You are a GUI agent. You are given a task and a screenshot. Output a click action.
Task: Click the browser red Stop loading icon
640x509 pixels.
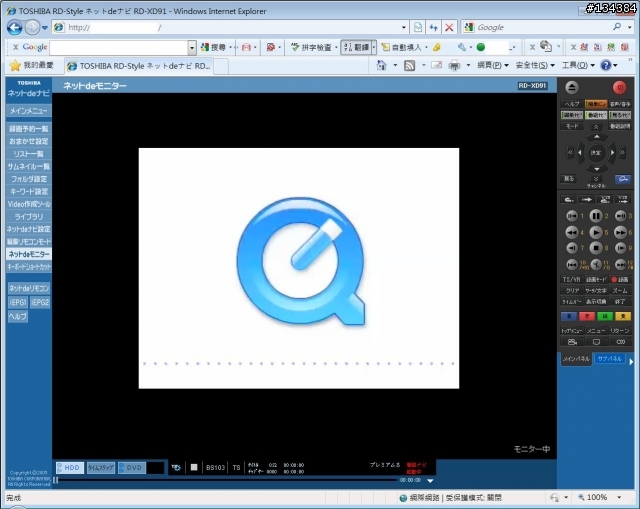pos(449,27)
